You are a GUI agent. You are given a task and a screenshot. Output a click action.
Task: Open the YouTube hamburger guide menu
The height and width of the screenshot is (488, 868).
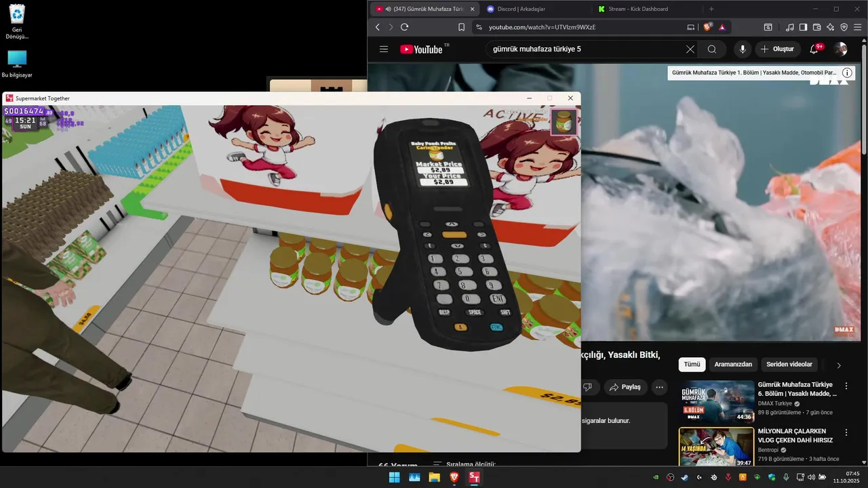pos(384,49)
